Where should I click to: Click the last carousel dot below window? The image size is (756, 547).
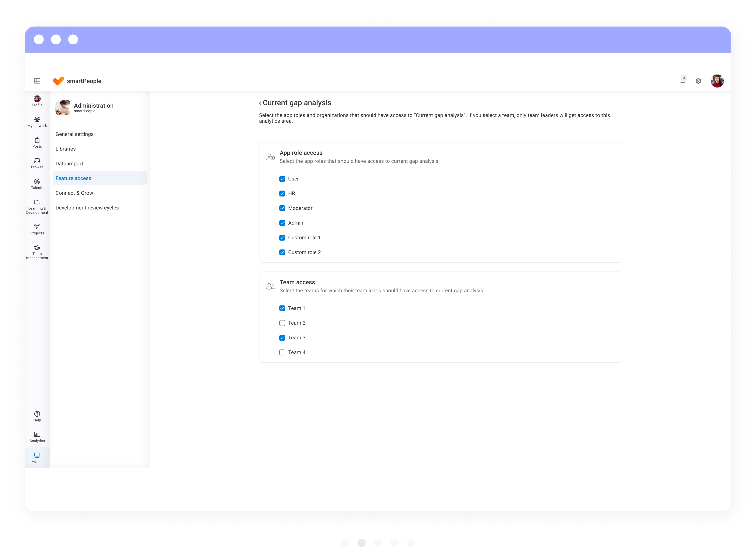pos(411,543)
